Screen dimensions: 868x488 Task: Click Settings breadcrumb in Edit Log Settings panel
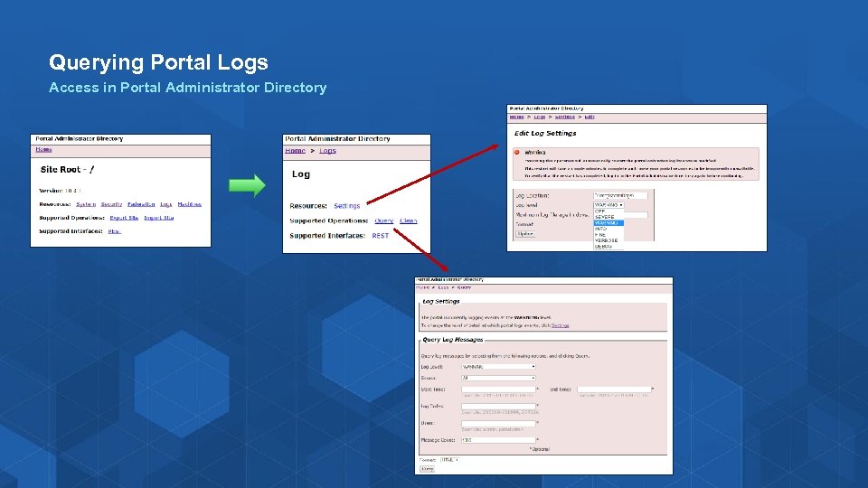(564, 117)
